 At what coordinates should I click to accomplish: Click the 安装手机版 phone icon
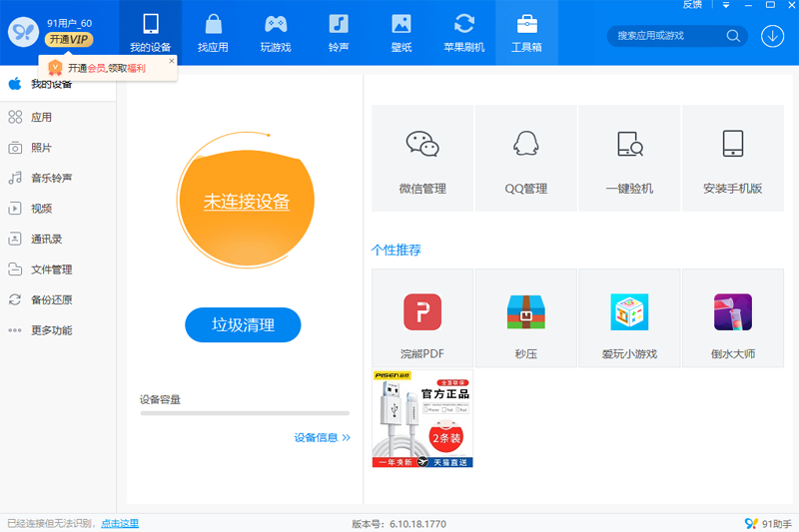click(x=733, y=145)
